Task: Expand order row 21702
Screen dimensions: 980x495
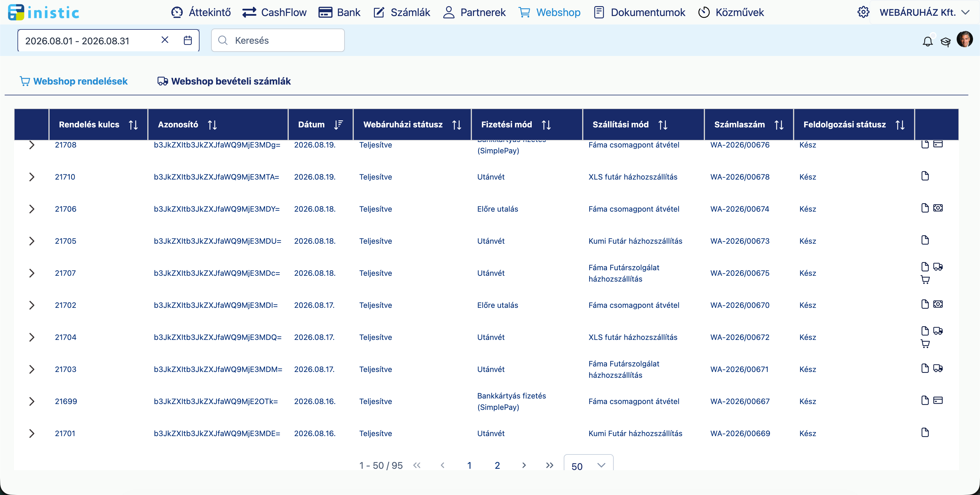Action: (32, 305)
